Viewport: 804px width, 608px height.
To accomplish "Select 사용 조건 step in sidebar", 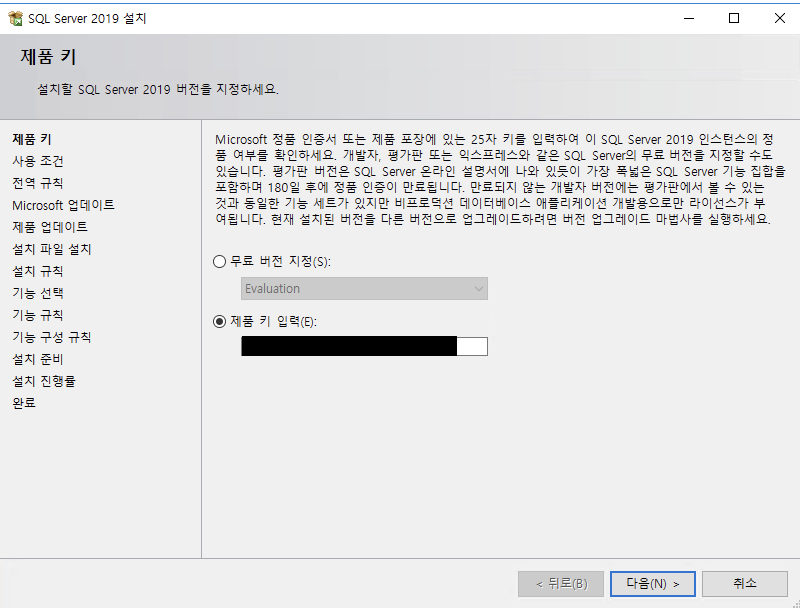I will (x=38, y=161).
